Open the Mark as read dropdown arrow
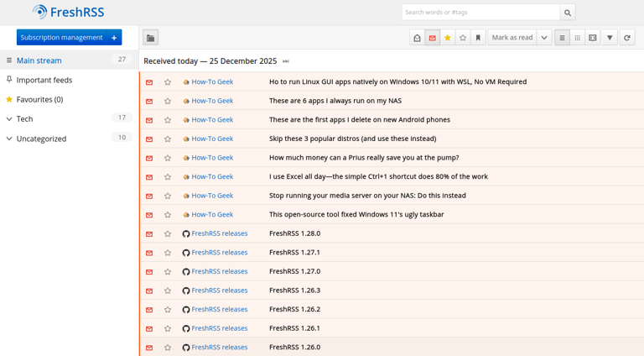Screen dimensions: 644x356 pyautogui.click(x=544, y=38)
